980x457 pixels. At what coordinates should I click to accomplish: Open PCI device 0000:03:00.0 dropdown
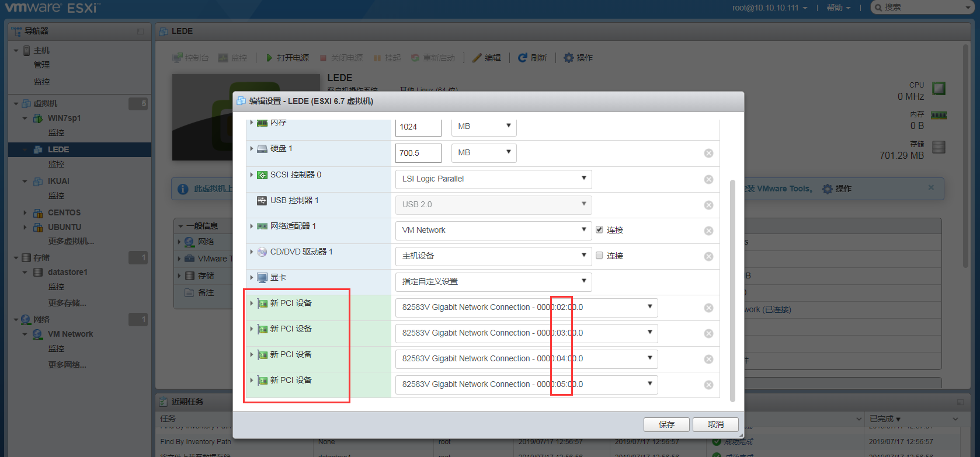[x=526, y=333]
